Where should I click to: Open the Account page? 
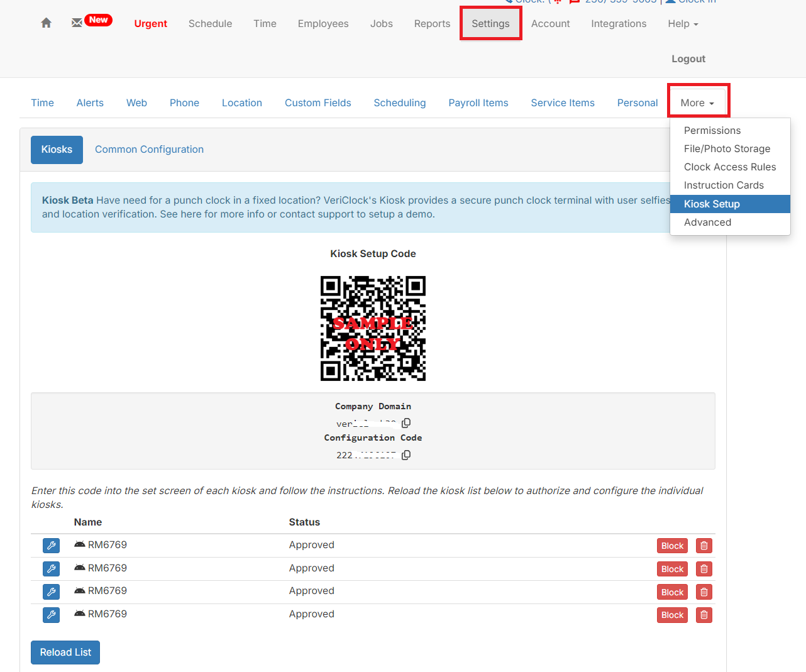pyautogui.click(x=550, y=24)
